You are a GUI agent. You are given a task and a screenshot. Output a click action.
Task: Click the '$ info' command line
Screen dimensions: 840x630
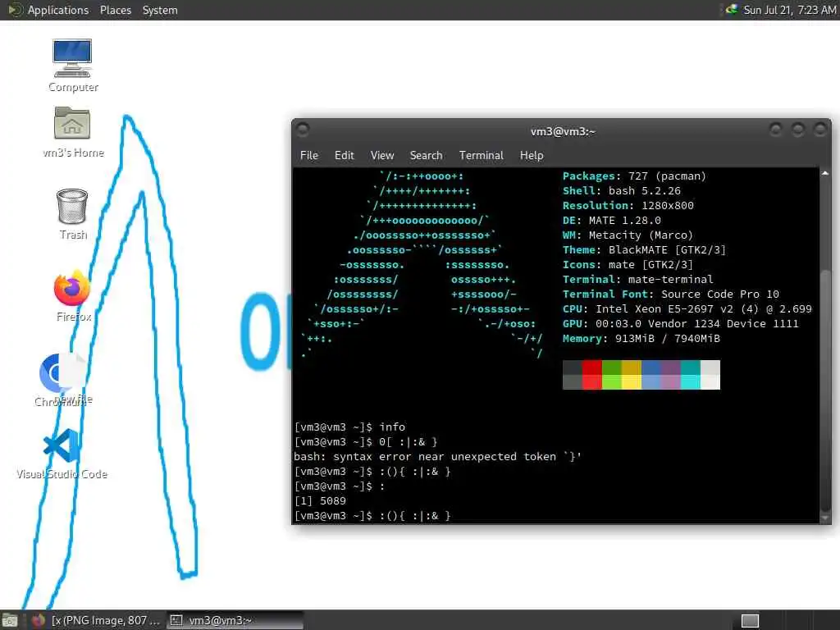349,427
